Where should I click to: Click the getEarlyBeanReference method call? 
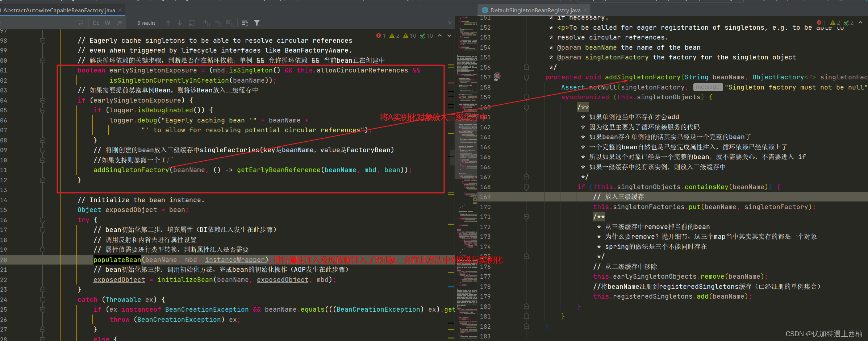click(x=279, y=170)
